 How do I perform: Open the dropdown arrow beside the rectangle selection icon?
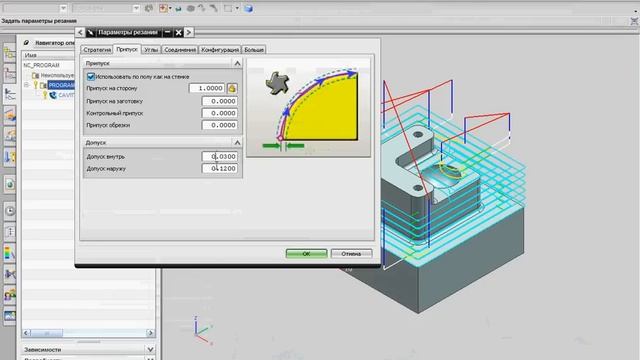pyautogui.click(x=237, y=8)
